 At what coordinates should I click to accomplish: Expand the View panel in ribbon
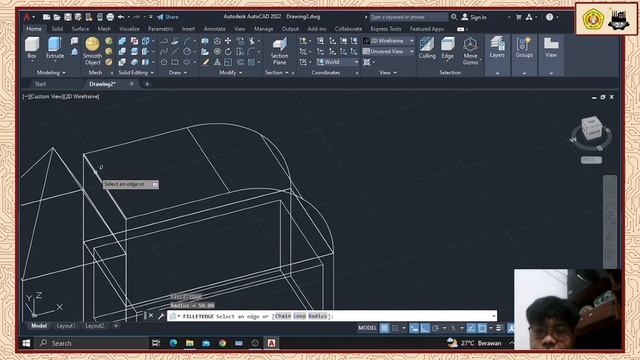(388, 73)
